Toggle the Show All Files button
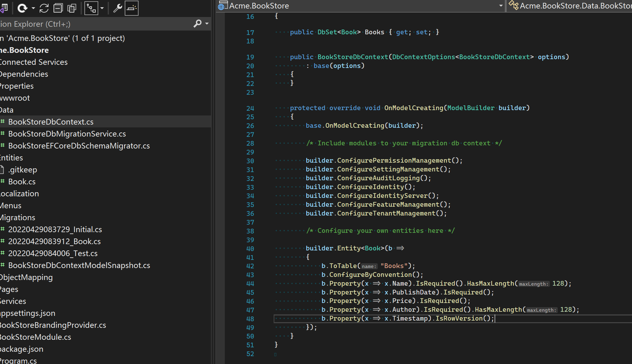 click(x=72, y=8)
